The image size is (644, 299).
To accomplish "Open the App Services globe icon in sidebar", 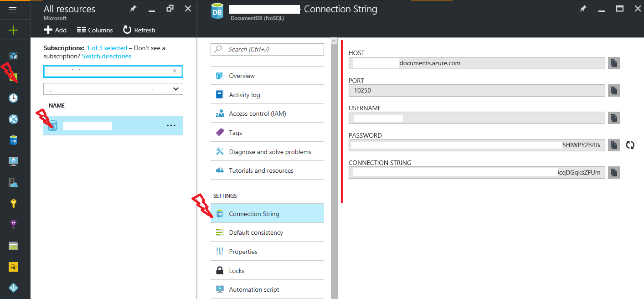I will pyautogui.click(x=13, y=119).
